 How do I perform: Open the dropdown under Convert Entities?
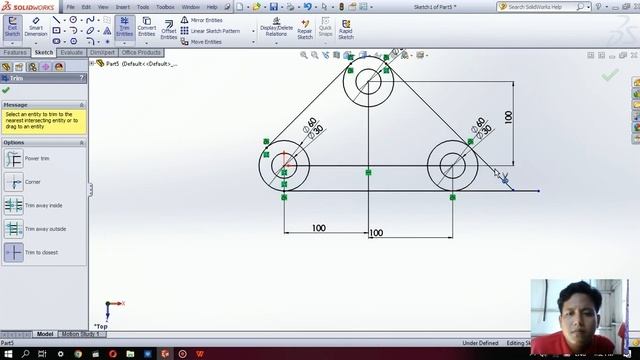pos(147,43)
